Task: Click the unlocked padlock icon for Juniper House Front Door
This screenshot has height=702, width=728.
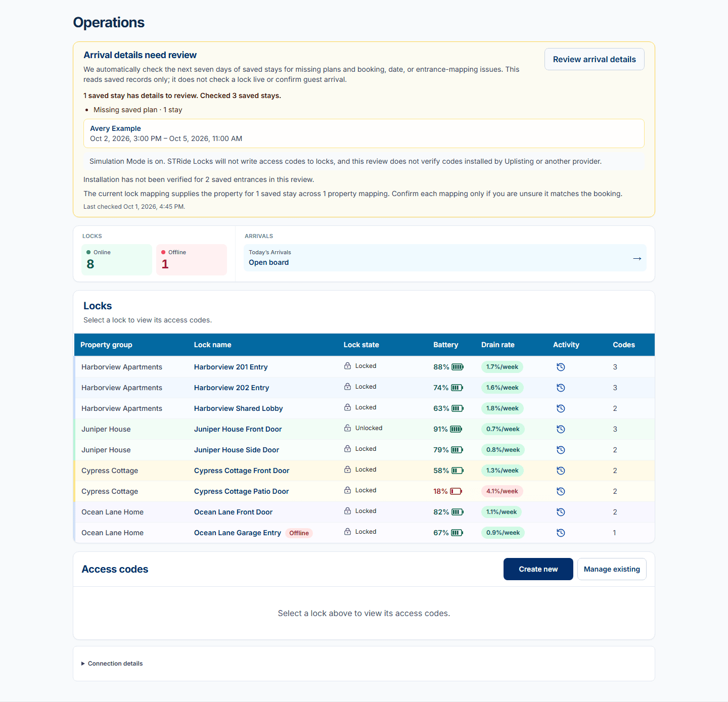Action: click(347, 428)
